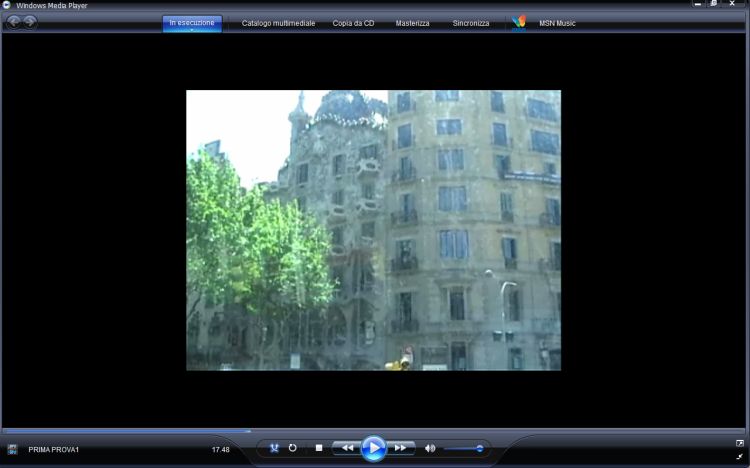Select the Masterizza tab
The width and height of the screenshot is (750, 468).
coord(412,22)
